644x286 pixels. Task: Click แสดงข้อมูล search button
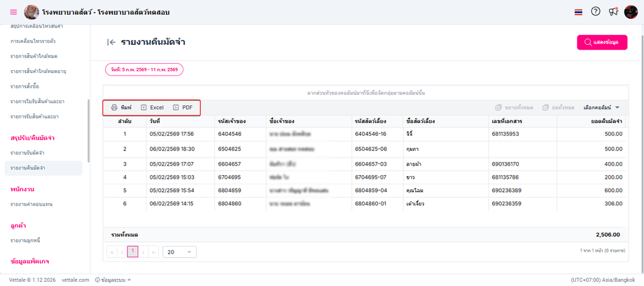pos(602,42)
